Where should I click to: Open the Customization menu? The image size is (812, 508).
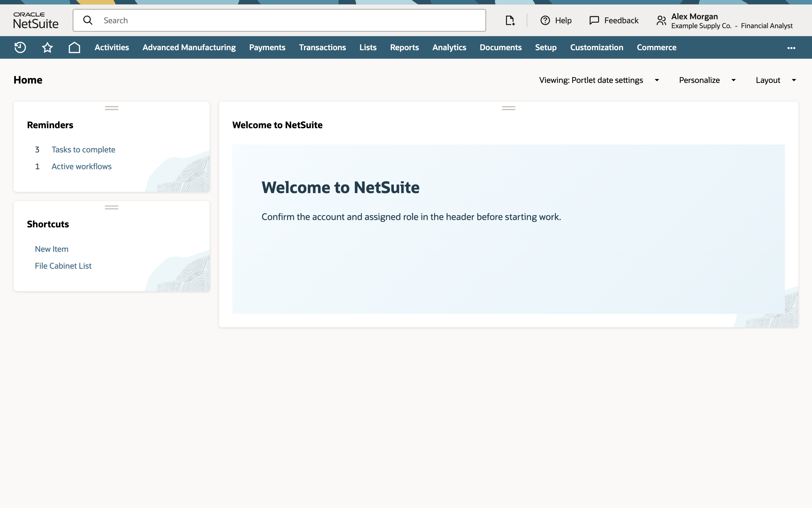pos(596,47)
